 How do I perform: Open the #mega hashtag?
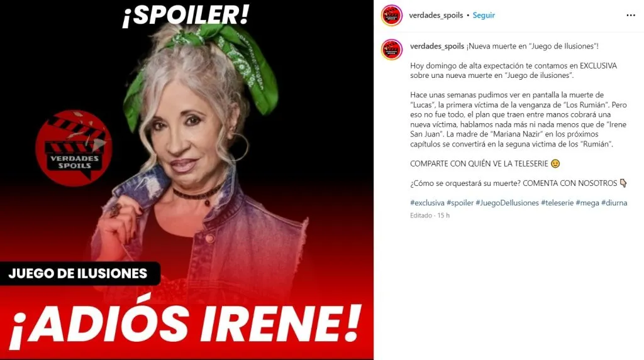pyautogui.click(x=587, y=203)
